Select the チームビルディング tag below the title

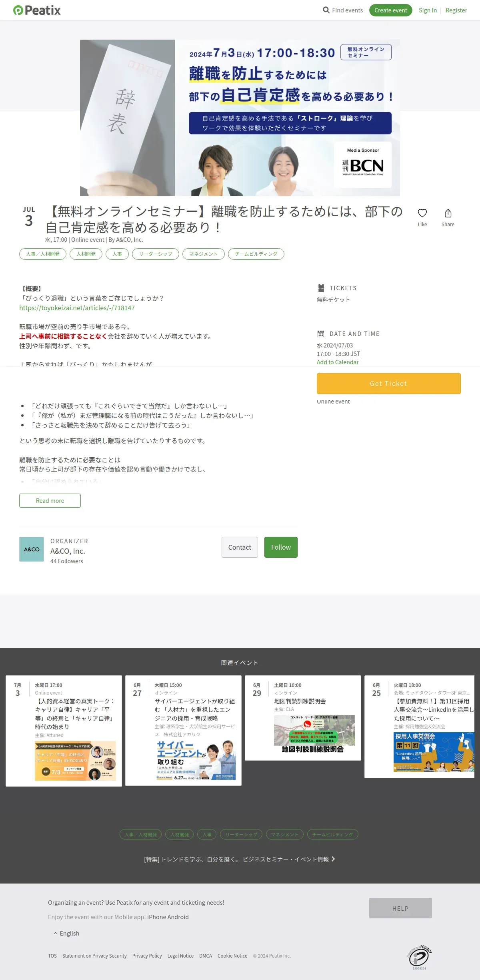256,254
